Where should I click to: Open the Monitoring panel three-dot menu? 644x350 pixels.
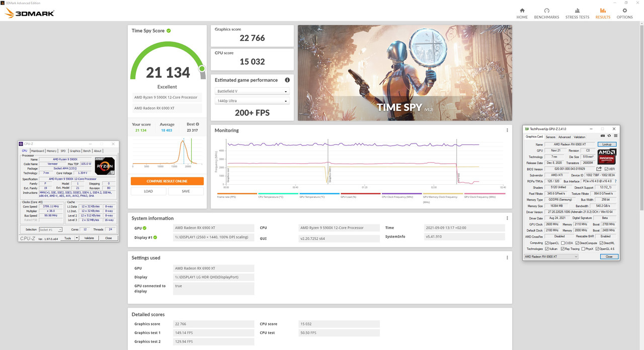[507, 130]
